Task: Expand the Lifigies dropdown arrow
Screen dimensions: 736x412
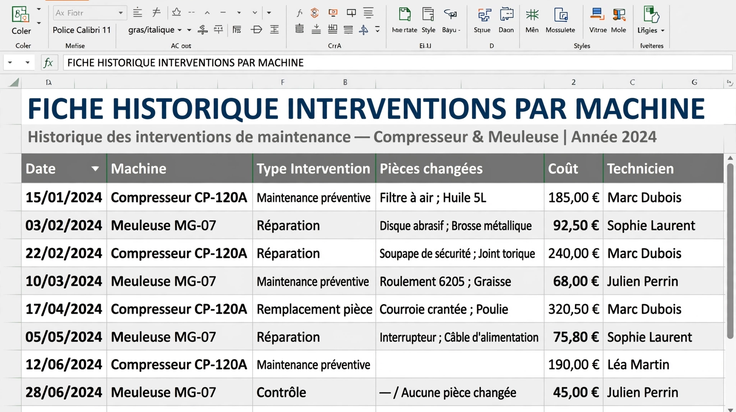Action: tap(662, 31)
